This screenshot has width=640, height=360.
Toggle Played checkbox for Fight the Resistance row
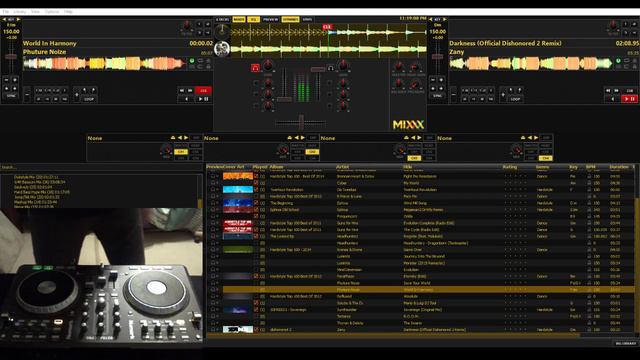point(256,176)
